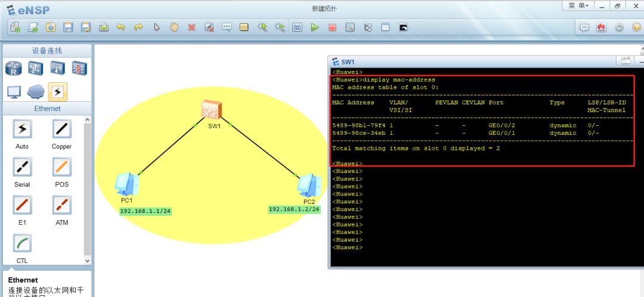Click the 192.168.1.1/24 label
The height and width of the screenshot is (297, 644).
click(145, 212)
